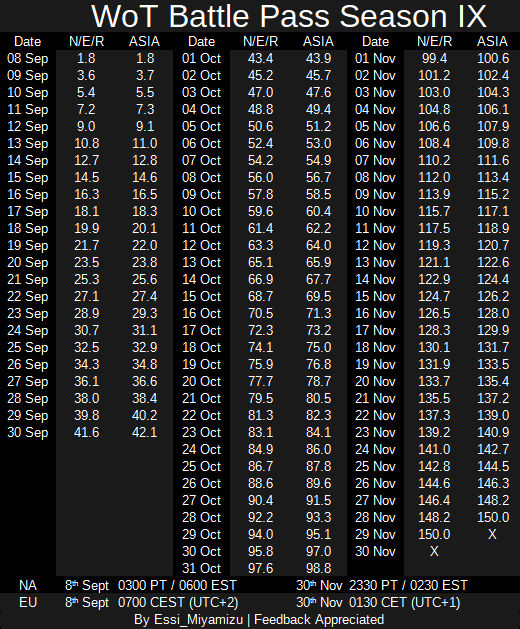Image resolution: width=520 pixels, height=629 pixels.
Task: Click the By Essi_Miyamizu credit text
Action: 188,620
